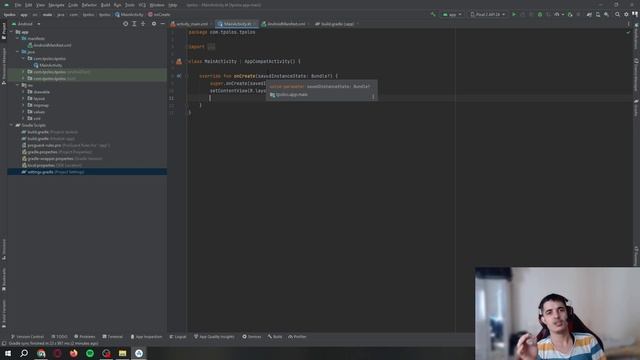640x360 pixels.
Task: Toggle the Project side panel tab
Action: (4, 31)
